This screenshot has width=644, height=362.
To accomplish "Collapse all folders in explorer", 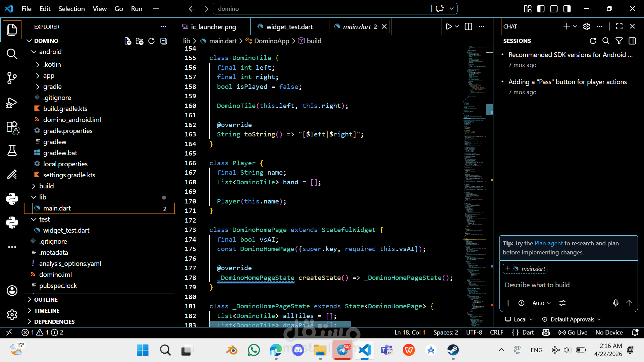I will click(x=164, y=41).
